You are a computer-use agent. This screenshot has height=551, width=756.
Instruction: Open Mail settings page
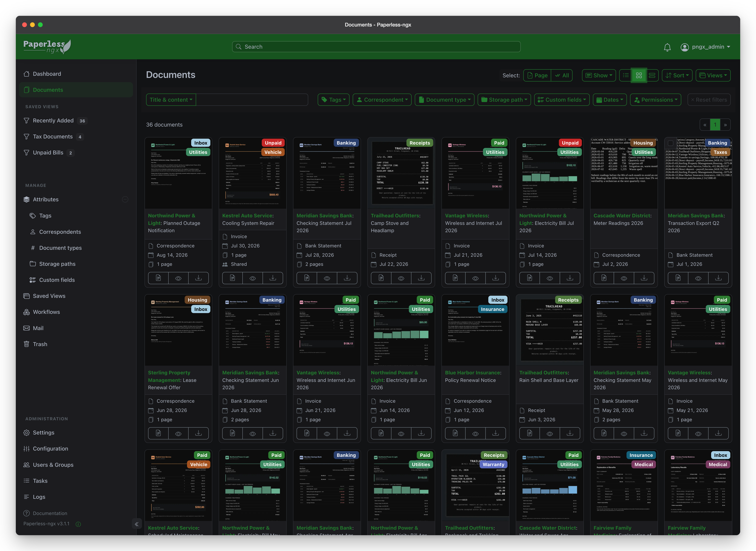[x=38, y=328]
